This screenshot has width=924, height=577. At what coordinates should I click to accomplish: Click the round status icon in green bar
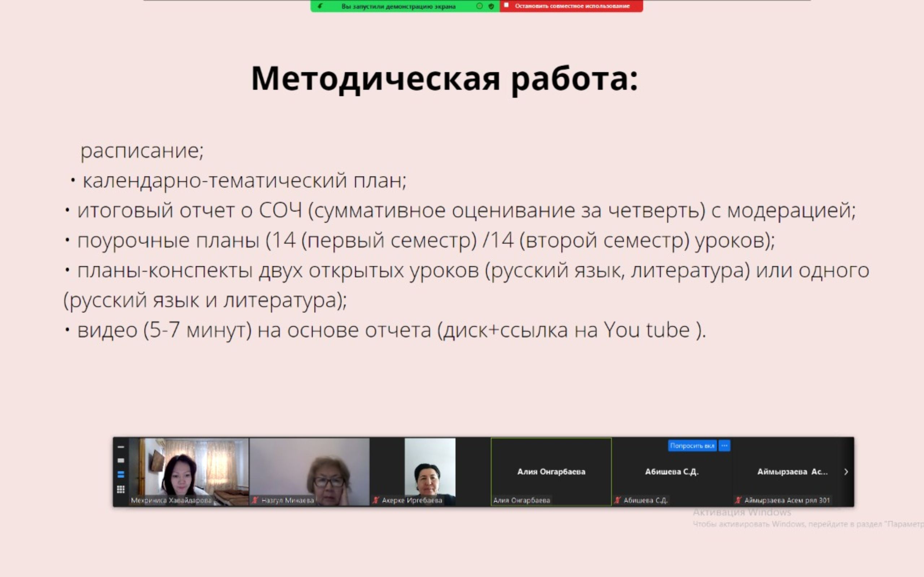[x=480, y=6]
